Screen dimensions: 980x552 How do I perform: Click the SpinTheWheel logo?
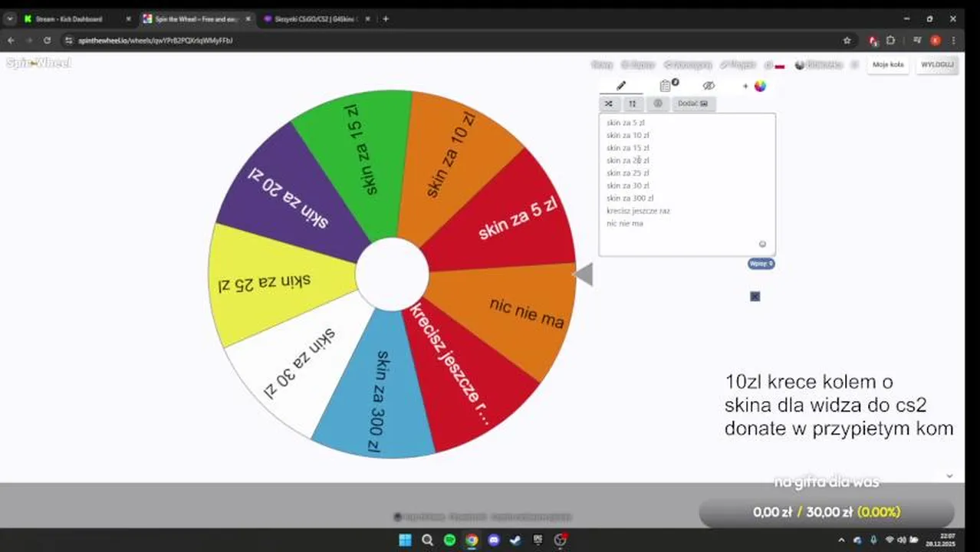point(38,63)
